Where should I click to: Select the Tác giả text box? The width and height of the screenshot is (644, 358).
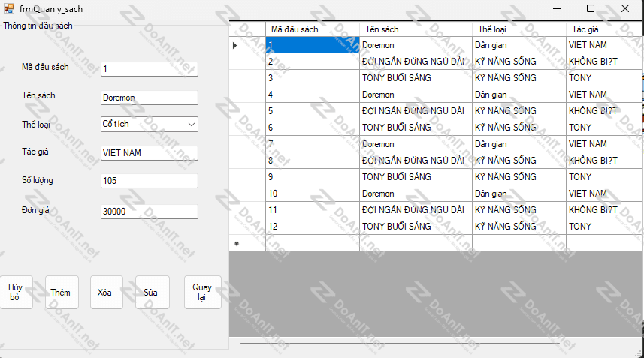(x=149, y=152)
